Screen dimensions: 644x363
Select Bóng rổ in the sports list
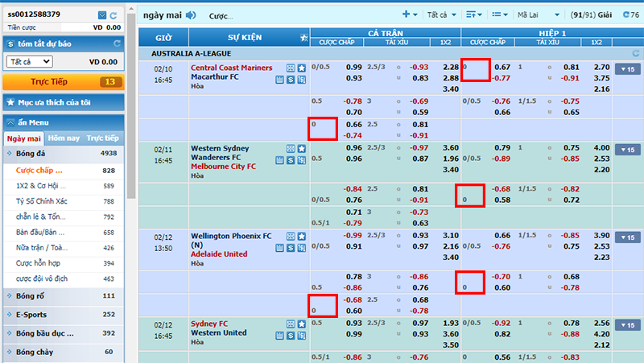(32, 295)
